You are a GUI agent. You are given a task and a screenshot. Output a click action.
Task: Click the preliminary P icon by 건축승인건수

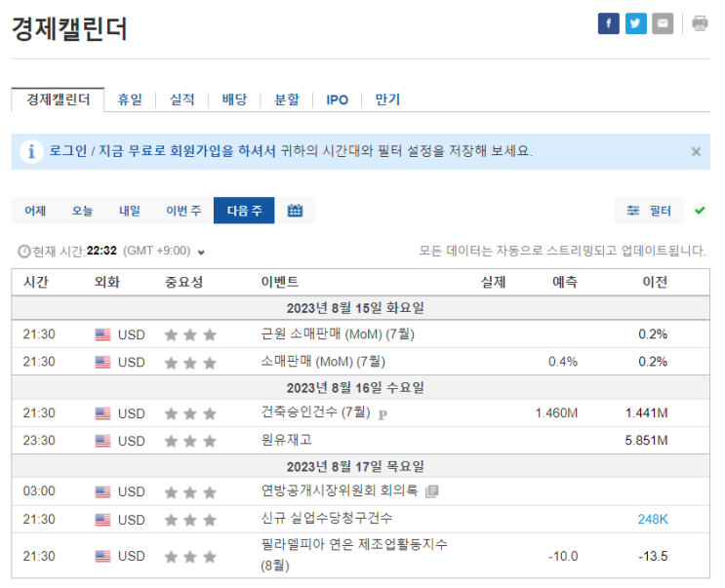(x=383, y=414)
